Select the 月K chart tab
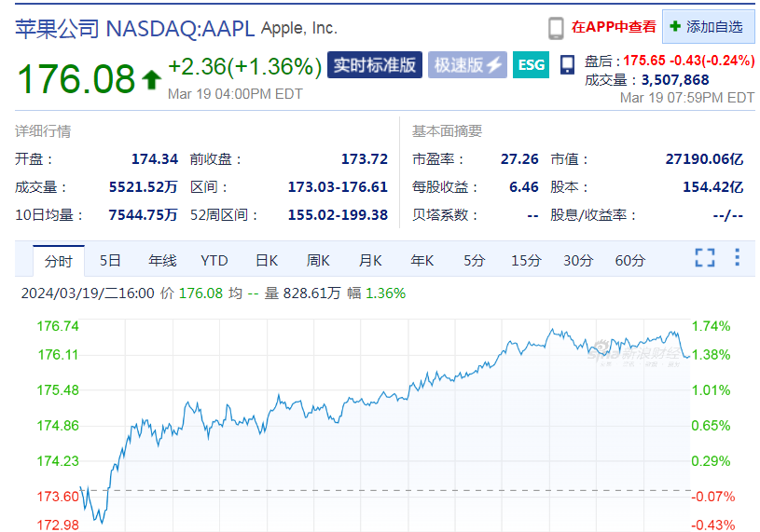Image resolution: width=760 pixels, height=532 pixels. point(370,261)
